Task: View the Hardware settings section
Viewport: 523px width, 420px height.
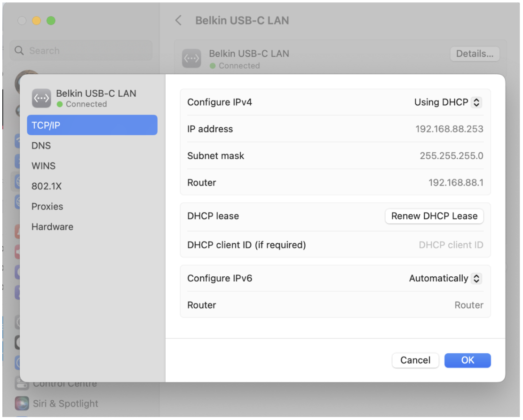Action: pyautogui.click(x=52, y=226)
